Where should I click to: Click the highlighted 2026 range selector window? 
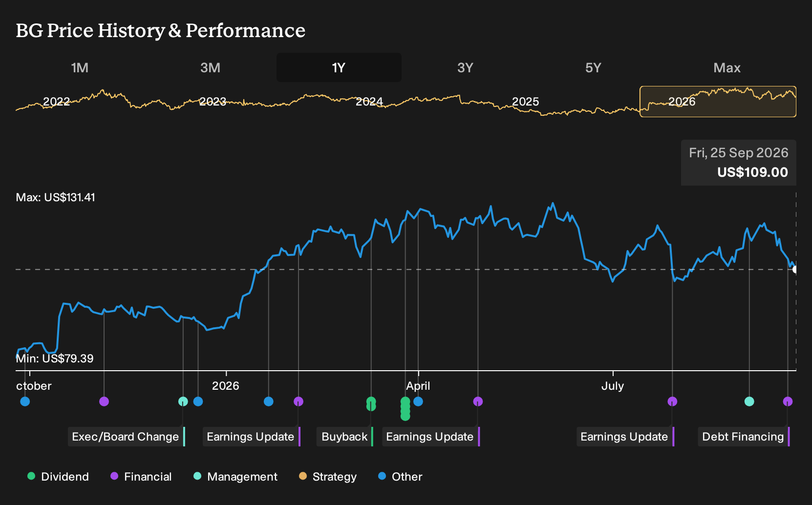(718, 102)
